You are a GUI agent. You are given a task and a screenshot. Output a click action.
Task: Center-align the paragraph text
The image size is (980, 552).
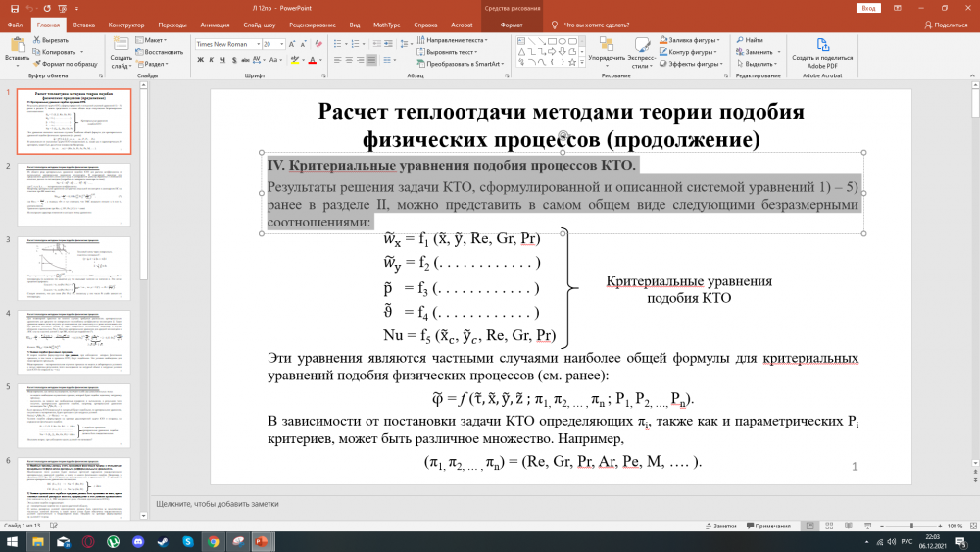(349, 60)
